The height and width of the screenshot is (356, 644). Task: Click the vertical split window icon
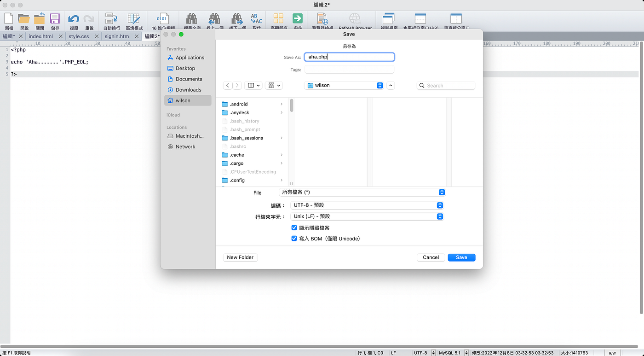tap(456, 18)
